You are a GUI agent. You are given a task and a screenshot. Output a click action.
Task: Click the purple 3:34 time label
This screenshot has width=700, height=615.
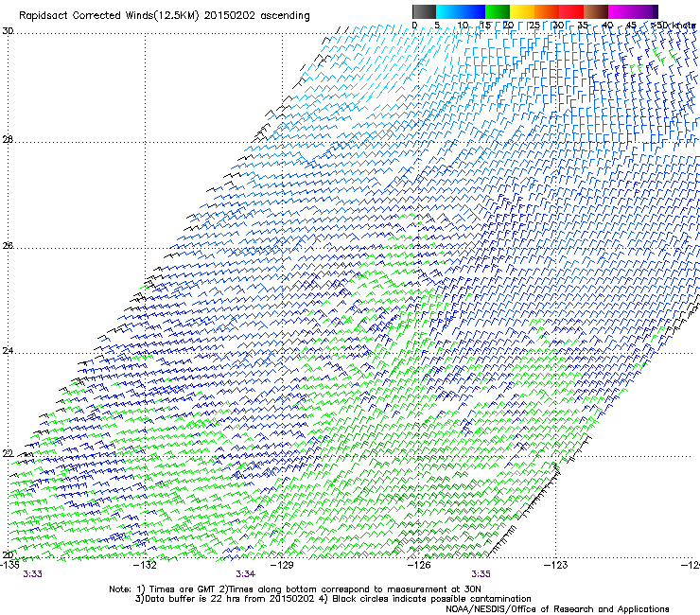point(246,574)
